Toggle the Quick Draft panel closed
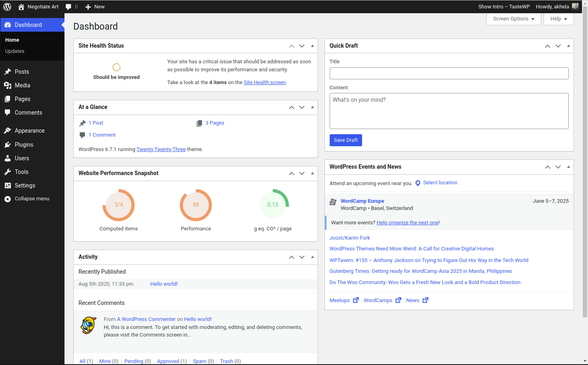Viewport: 588px width, 365px height. point(568,46)
